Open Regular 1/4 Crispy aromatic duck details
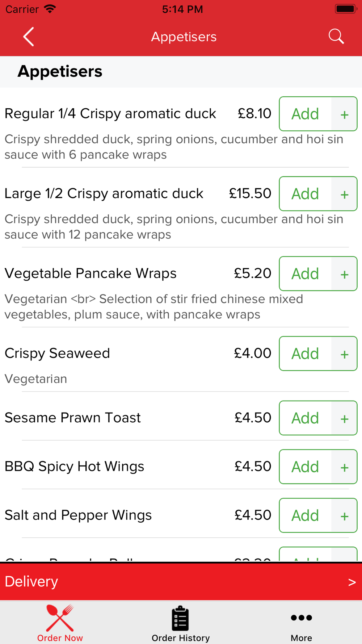Screen dimensions: 362x644 point(110,114)
